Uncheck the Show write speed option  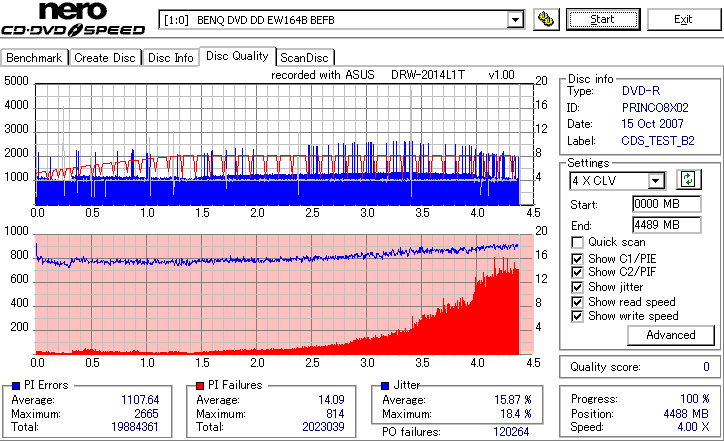coord(577,316)
